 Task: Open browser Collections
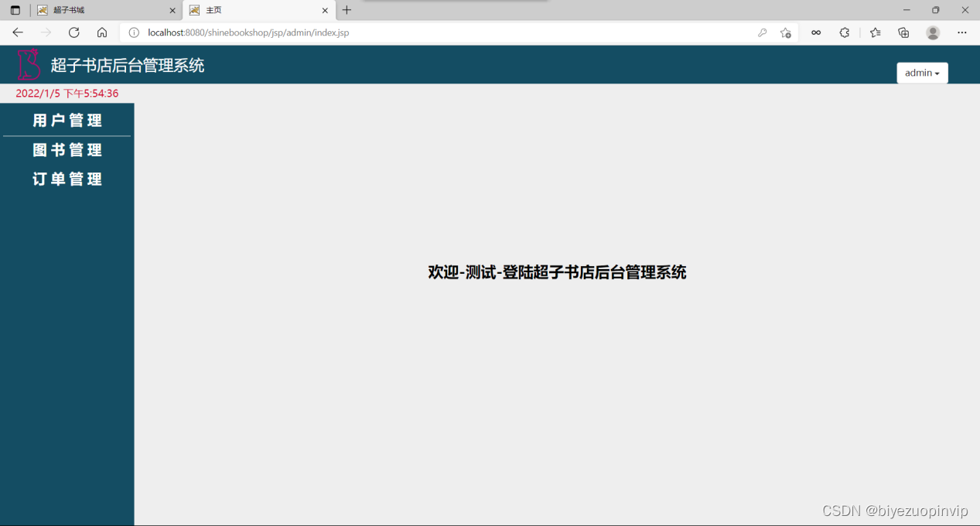click(903, 32)
